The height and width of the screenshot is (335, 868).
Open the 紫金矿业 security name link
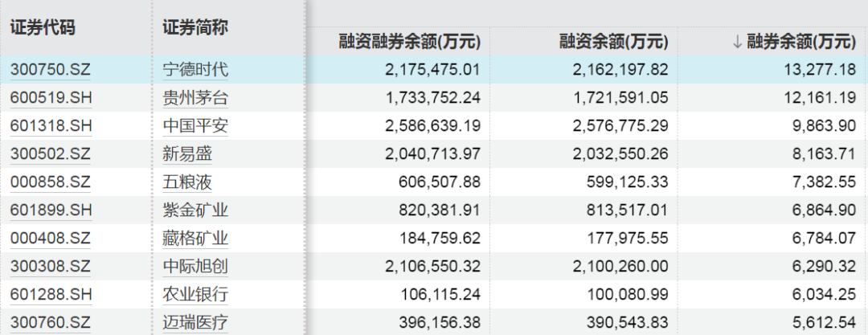pos(195,210)
